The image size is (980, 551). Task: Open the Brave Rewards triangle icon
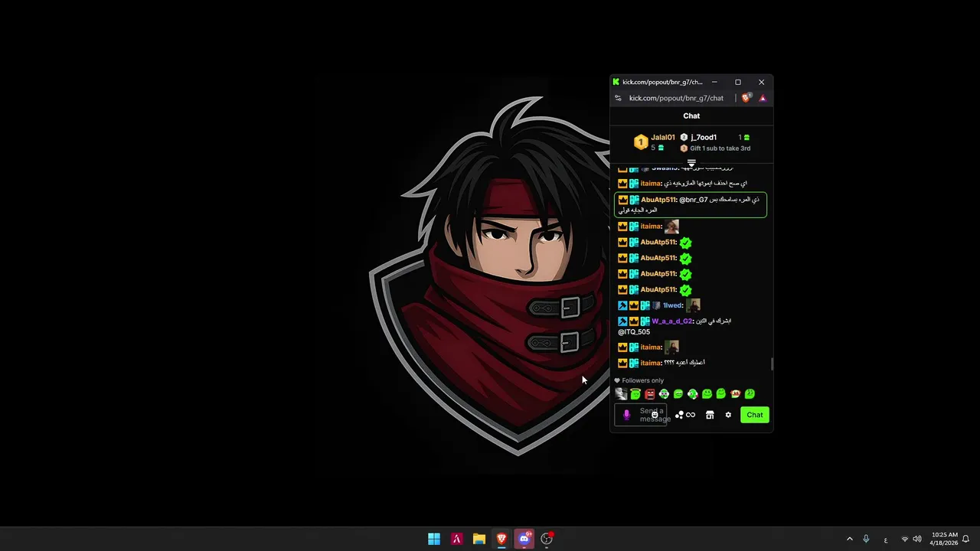click(763, 98)
